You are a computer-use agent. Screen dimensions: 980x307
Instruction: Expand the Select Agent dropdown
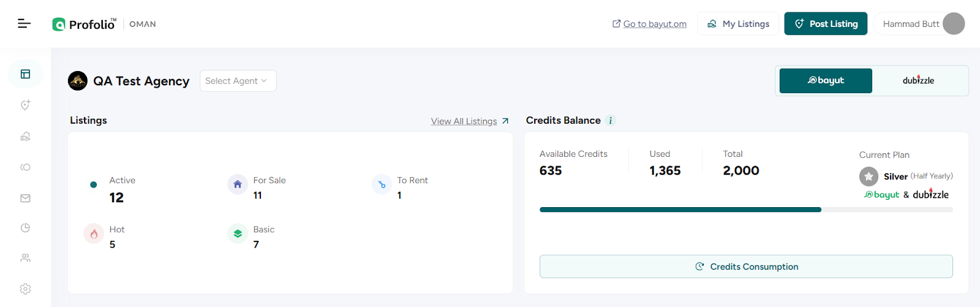(238, 81)
